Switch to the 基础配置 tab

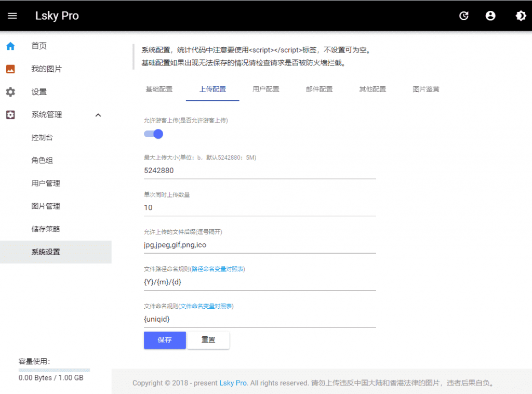click(x=159, y=89)
